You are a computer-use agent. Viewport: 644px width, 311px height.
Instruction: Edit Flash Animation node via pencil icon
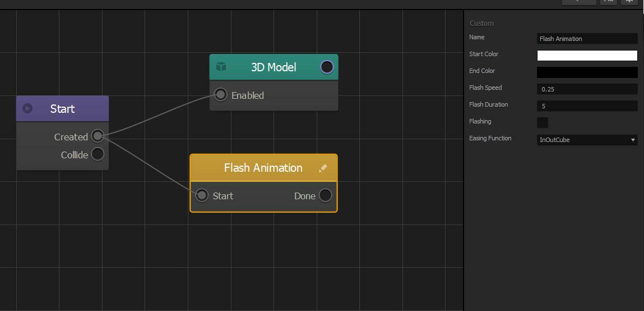[323, 168]
